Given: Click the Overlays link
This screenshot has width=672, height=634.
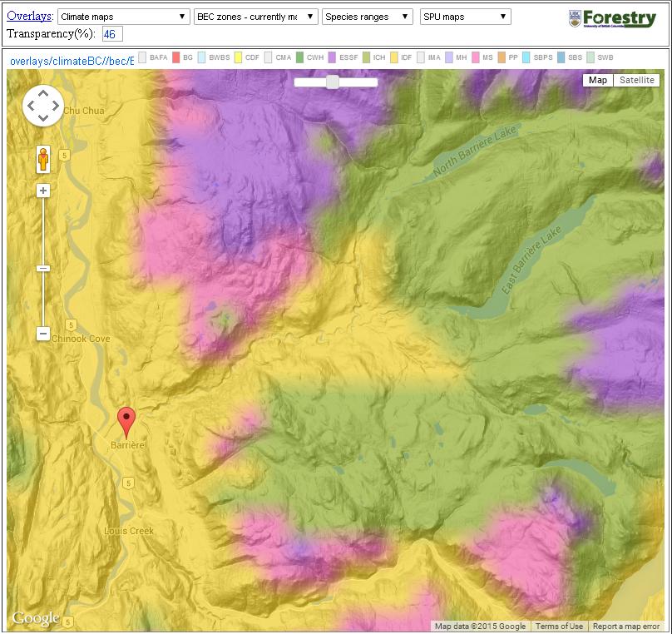Looking at the screenshot, I should click(x=29, y=17).
